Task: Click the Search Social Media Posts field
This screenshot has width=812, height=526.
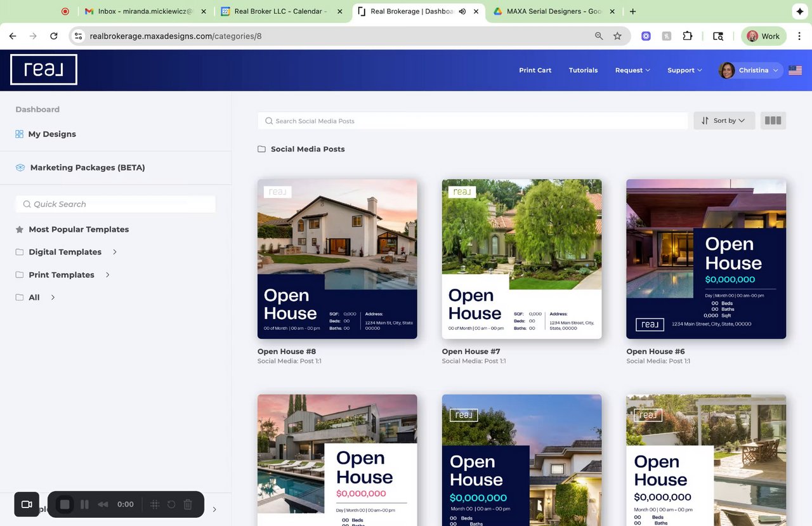Action: pos(473,121)
